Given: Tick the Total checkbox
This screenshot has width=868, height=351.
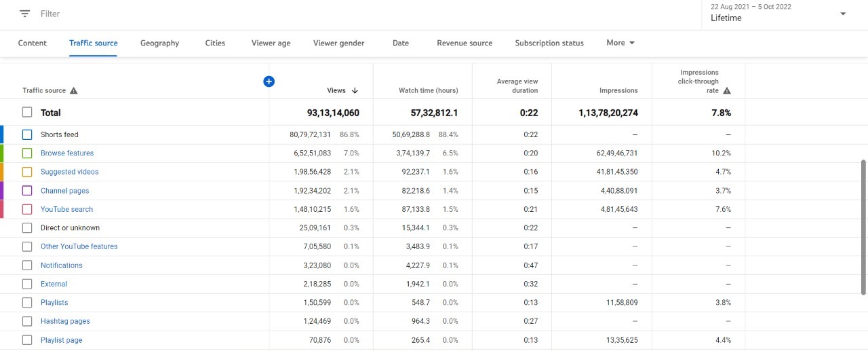Looking at the screenshot, I should (x=27, y=113).
